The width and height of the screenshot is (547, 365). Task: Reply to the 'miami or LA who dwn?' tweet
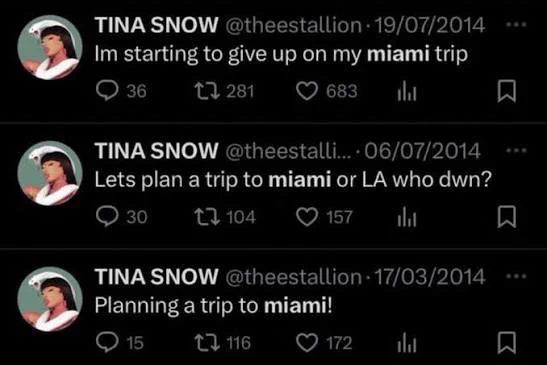(107, 216)
